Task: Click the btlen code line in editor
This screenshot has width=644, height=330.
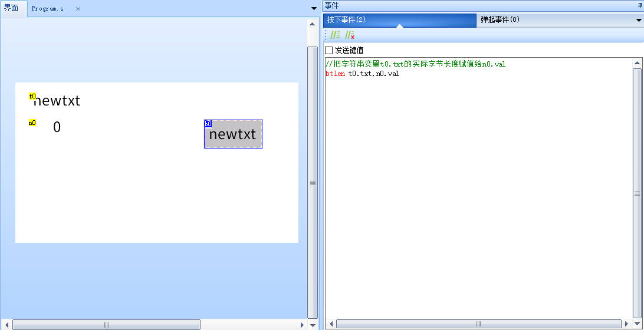Action: point(362,74)
